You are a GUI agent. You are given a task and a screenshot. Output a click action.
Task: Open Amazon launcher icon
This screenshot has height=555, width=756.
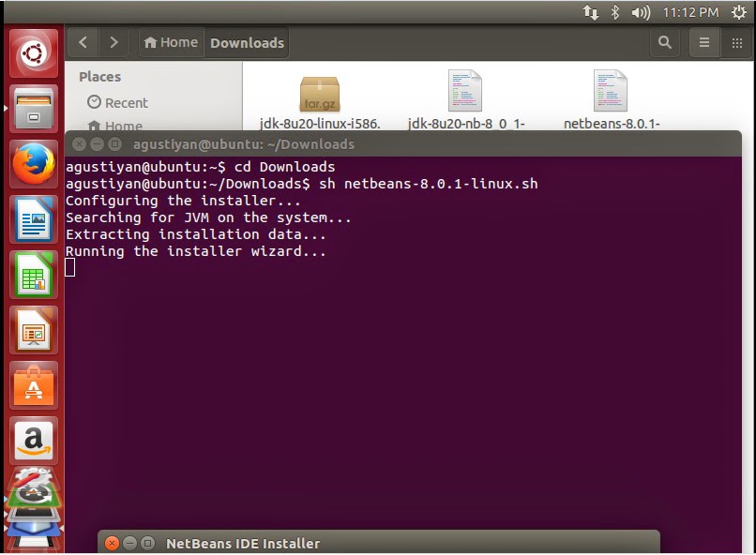click(33, 441)
